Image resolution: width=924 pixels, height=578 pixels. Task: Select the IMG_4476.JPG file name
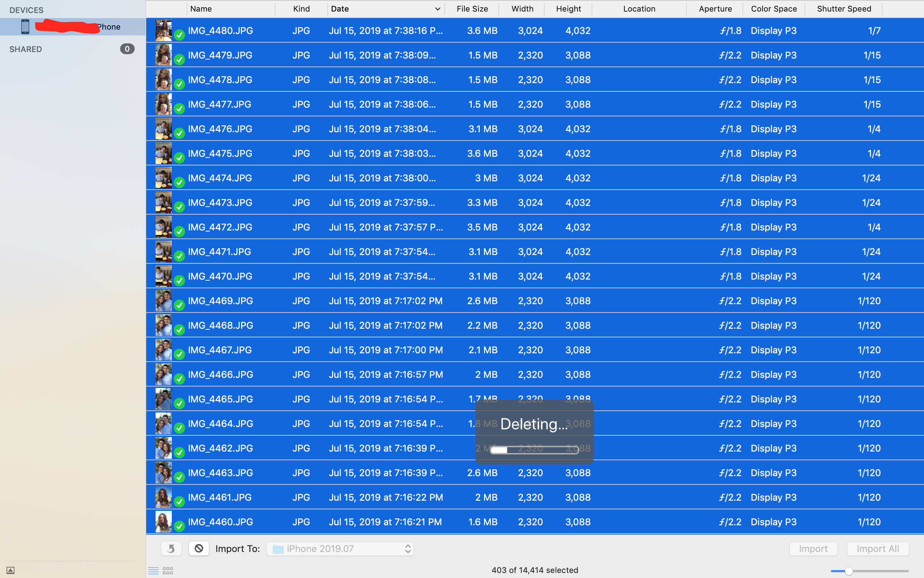(220, 129)
